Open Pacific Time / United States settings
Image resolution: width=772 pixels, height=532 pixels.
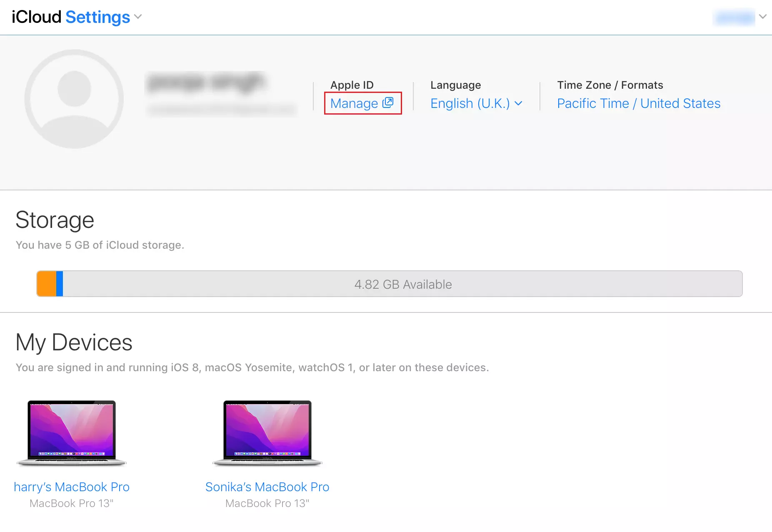click(x=639, y=103)
